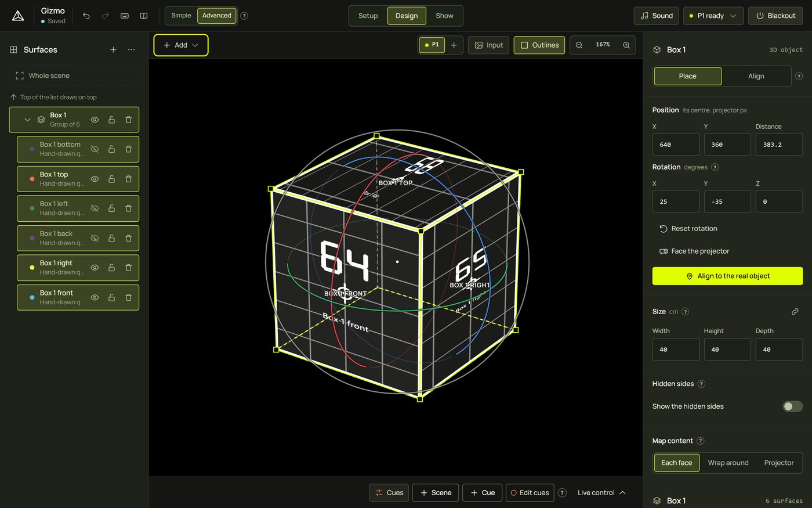Expand the Live control panel
812x508 pixels.
click(x=601, y=493)
